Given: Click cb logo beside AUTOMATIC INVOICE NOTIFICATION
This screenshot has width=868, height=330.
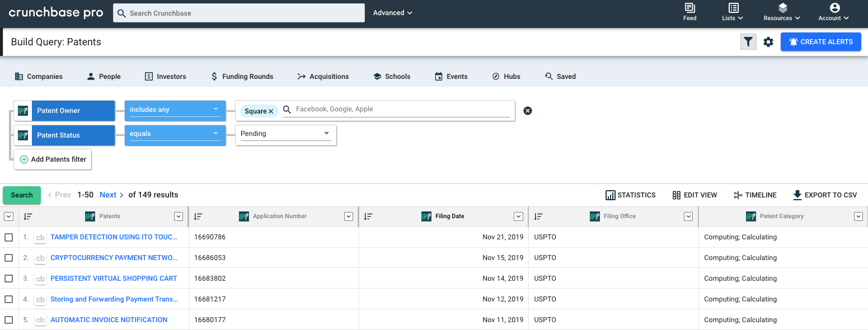Looking at the screenshot, I should tap(40, 320).
